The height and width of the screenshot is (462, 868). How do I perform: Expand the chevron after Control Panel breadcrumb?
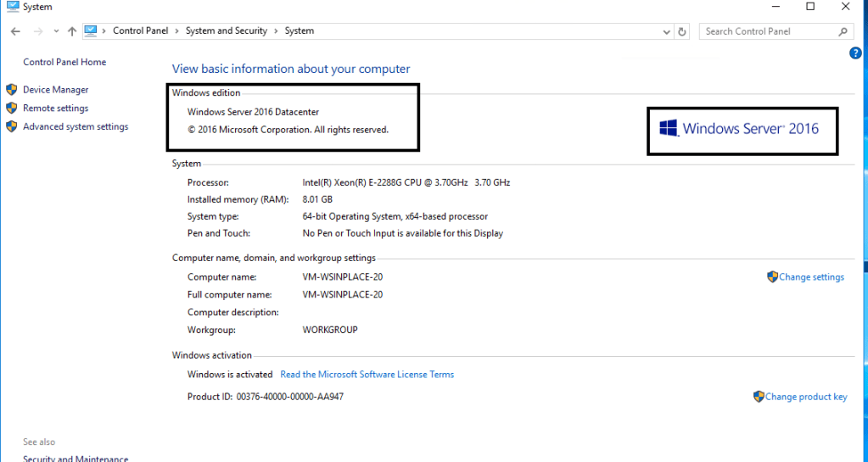176,31
